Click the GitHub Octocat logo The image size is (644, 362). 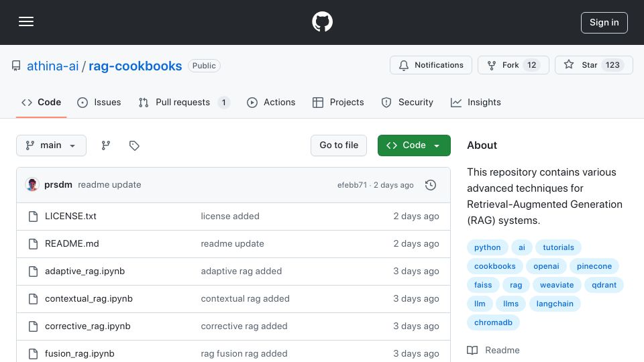coord(322,21)
